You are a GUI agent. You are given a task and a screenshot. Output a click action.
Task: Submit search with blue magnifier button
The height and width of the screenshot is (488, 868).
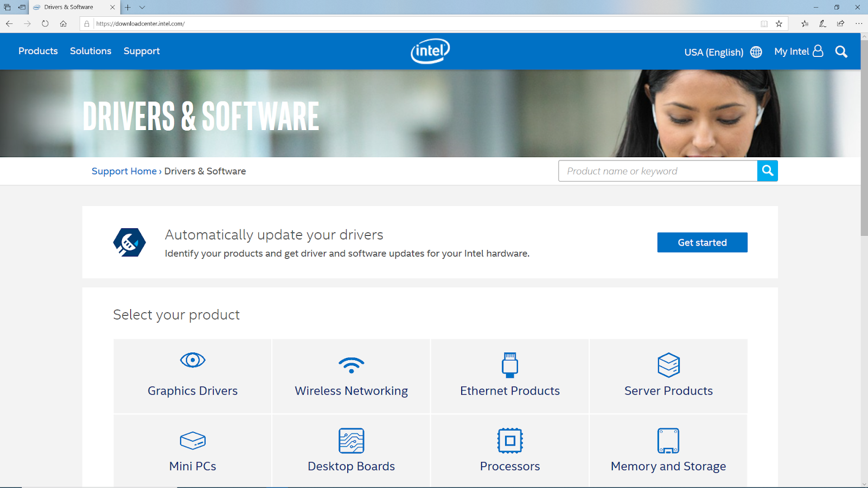tap(767, 171)
